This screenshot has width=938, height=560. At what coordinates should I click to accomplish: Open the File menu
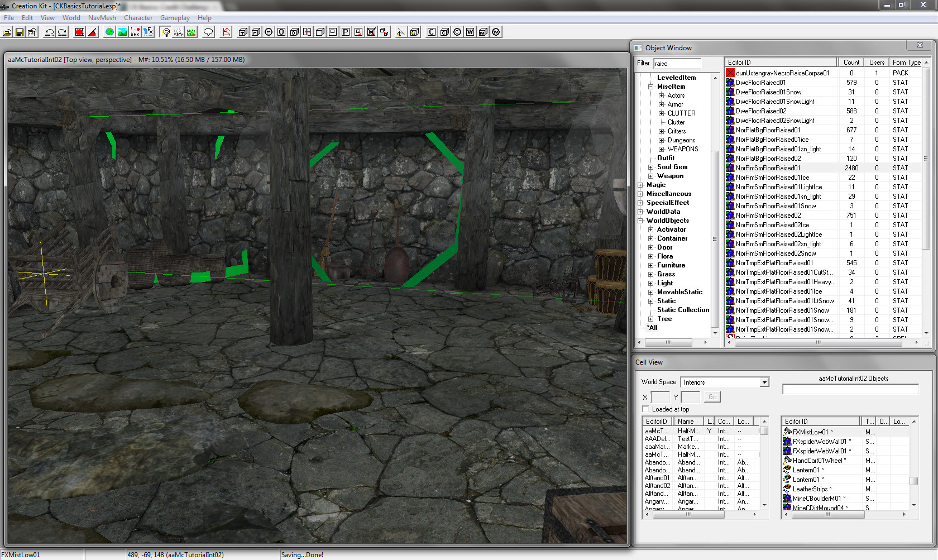[9, 18]
